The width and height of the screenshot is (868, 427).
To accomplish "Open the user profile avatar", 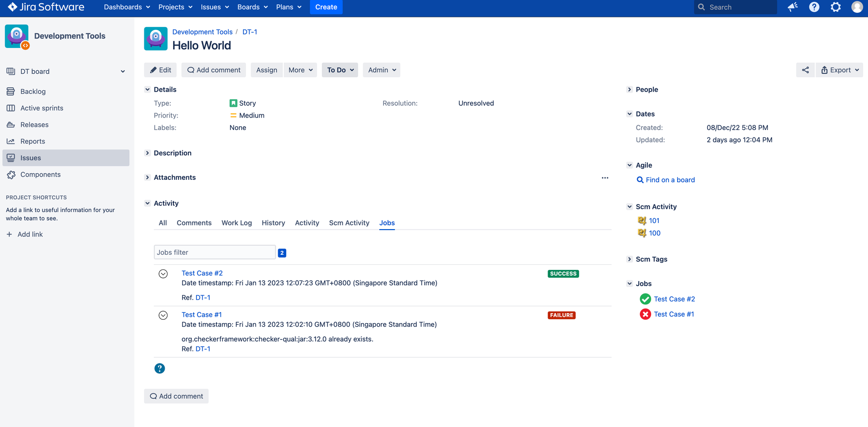I will pos(857,7).
